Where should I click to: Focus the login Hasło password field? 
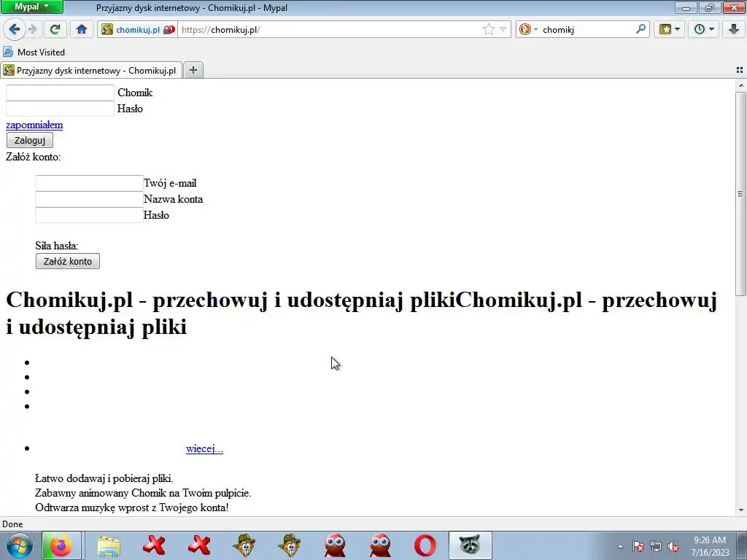coord(60,109)
